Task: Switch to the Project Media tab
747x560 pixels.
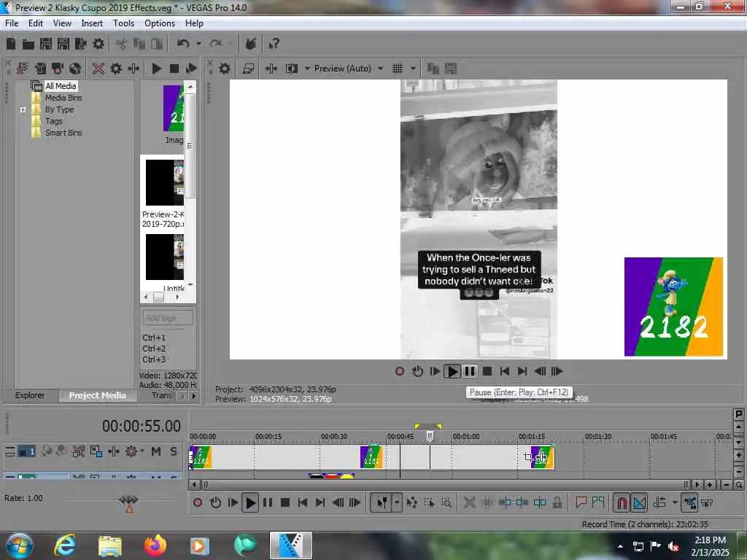Action: (x=98, y=395)
